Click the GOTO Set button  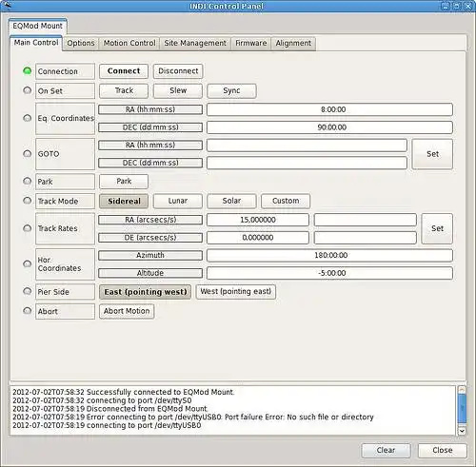pyautogui.click(x=432, y=154)
